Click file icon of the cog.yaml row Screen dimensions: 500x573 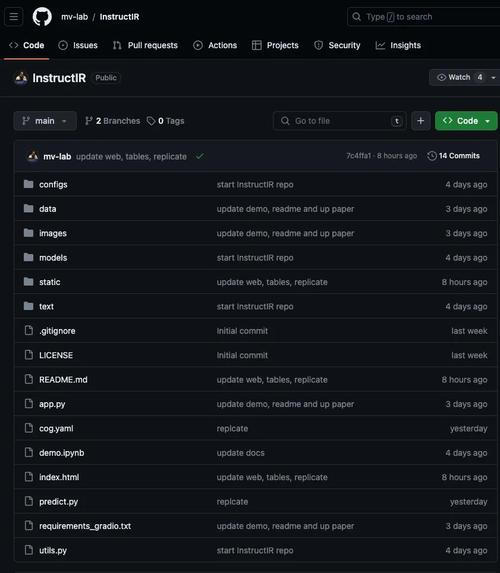point(29,428)
